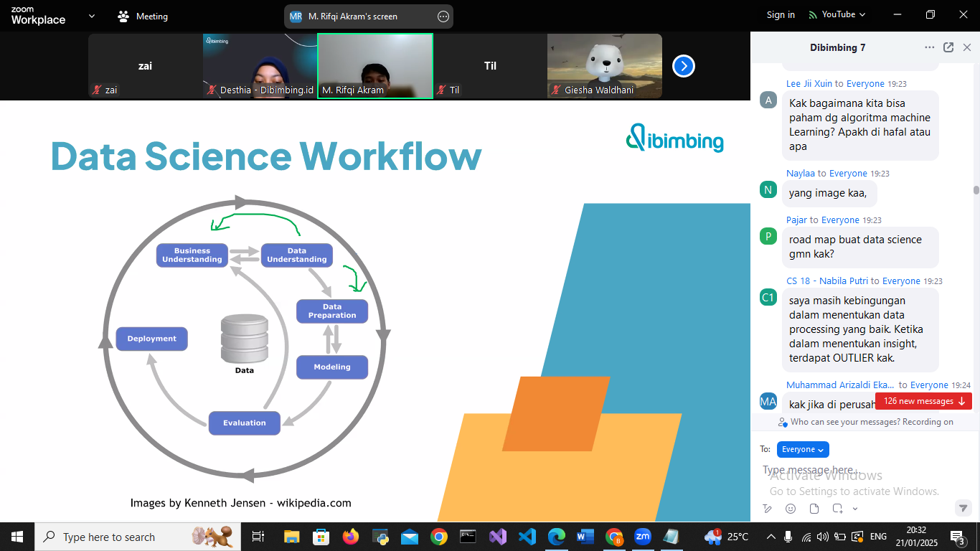This screenshot has height=551, width=980.
Task: Expand the Everyone recipient dropdown
Action: click(803, 449)
